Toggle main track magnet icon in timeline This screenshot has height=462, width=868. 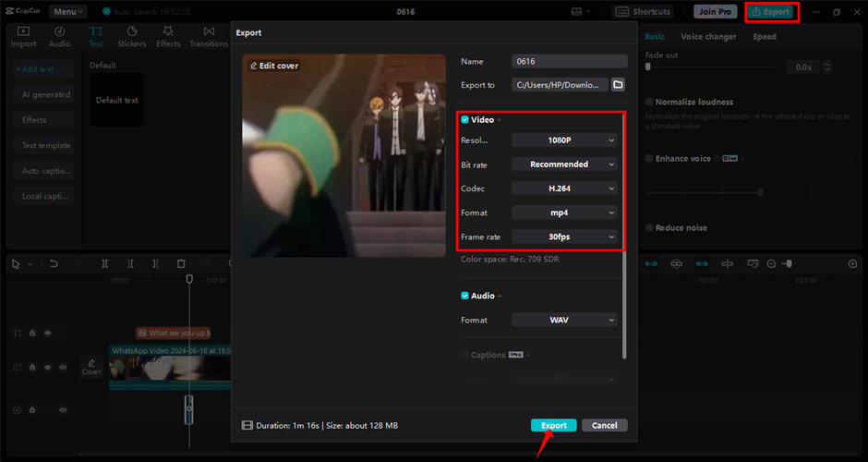651,264
